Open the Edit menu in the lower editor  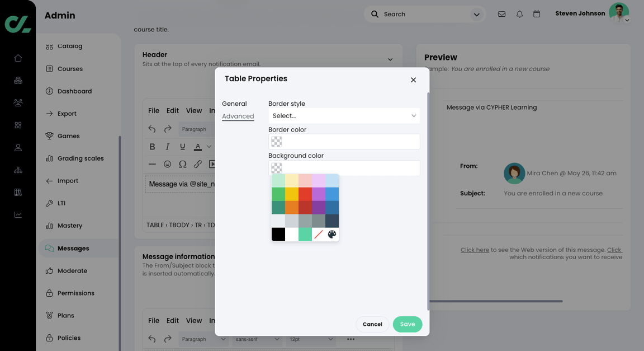[173, 321]
